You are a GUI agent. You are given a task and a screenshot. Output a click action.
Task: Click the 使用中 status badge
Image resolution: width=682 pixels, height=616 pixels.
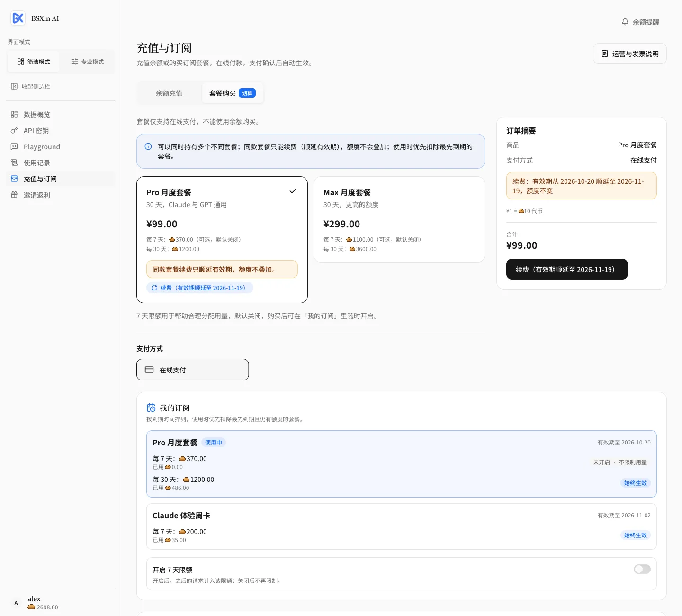pos(214,442)
